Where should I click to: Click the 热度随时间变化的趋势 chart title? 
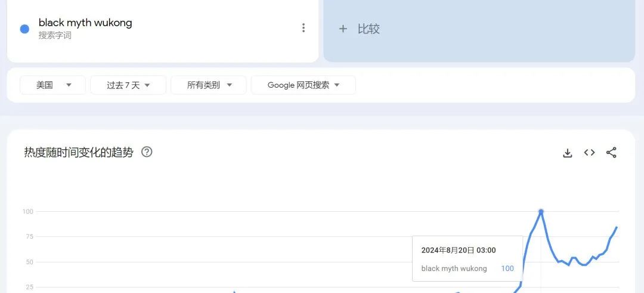coord(79,152)
